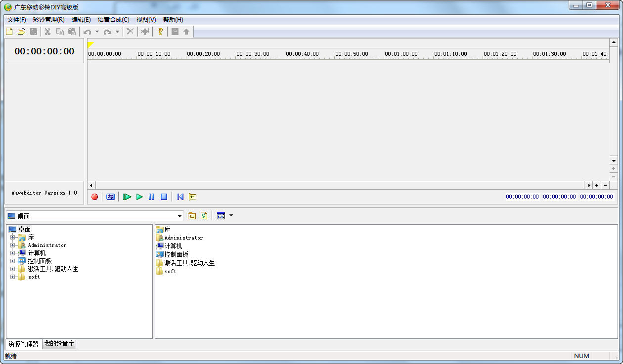Switch to the 我的铃音库 tab
Viewport: 623px width, 364px height.
59,344
